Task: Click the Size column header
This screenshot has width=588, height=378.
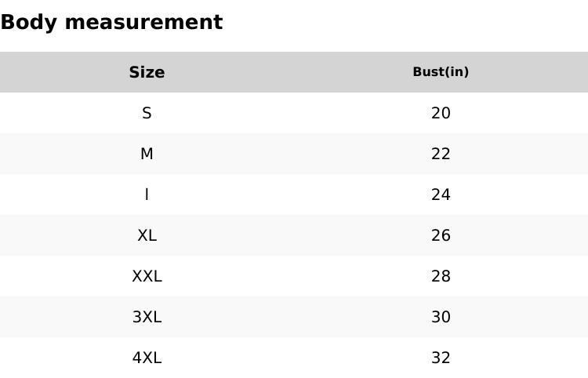Action: [x=147, y=72]
